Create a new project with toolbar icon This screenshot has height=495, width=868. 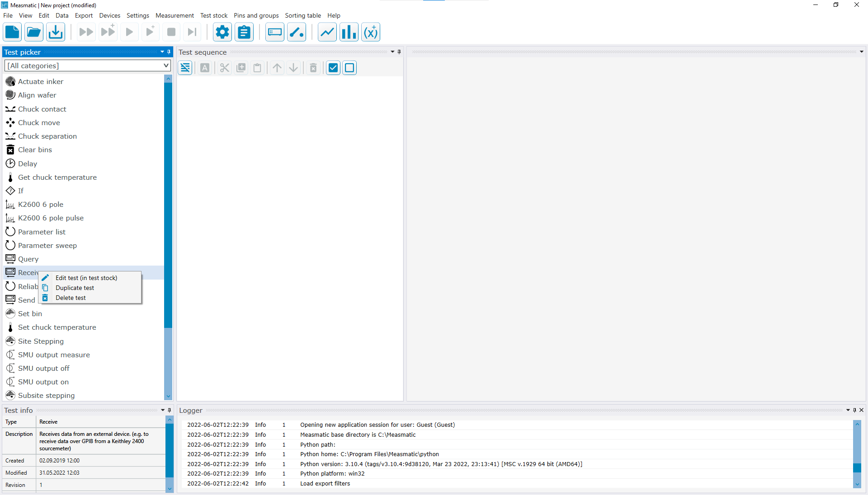click(12, 32)
